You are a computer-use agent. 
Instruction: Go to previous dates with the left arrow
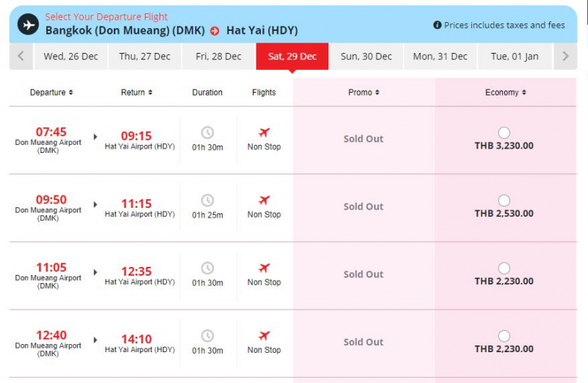[x=21, y=57]
